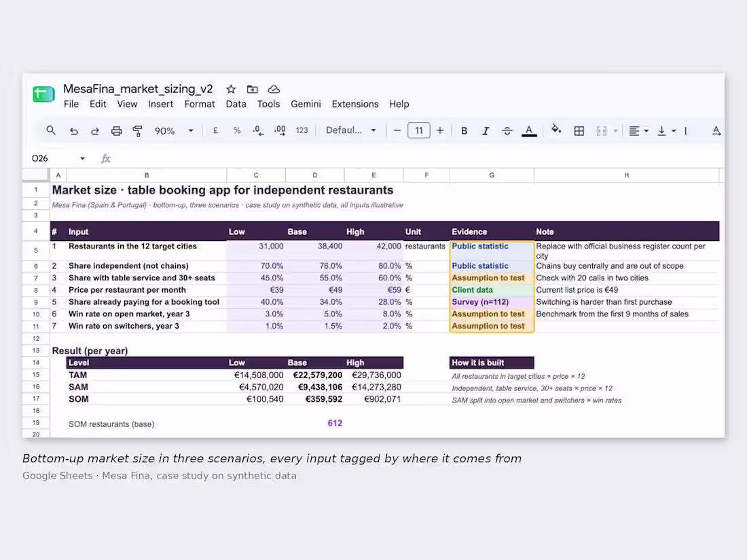Open the Data menu
This screenshot has height=560, width=747.
click(236, 104)
